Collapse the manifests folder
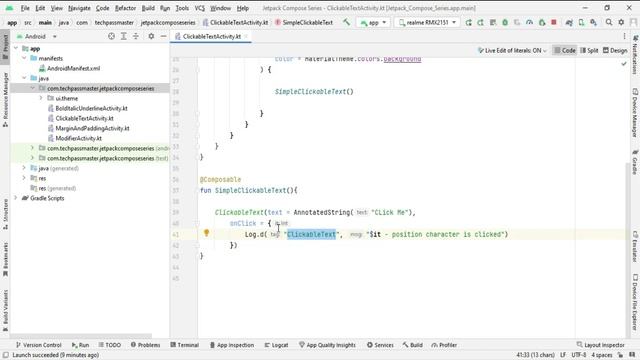640x360 pixels. click(x=24, y=58)
